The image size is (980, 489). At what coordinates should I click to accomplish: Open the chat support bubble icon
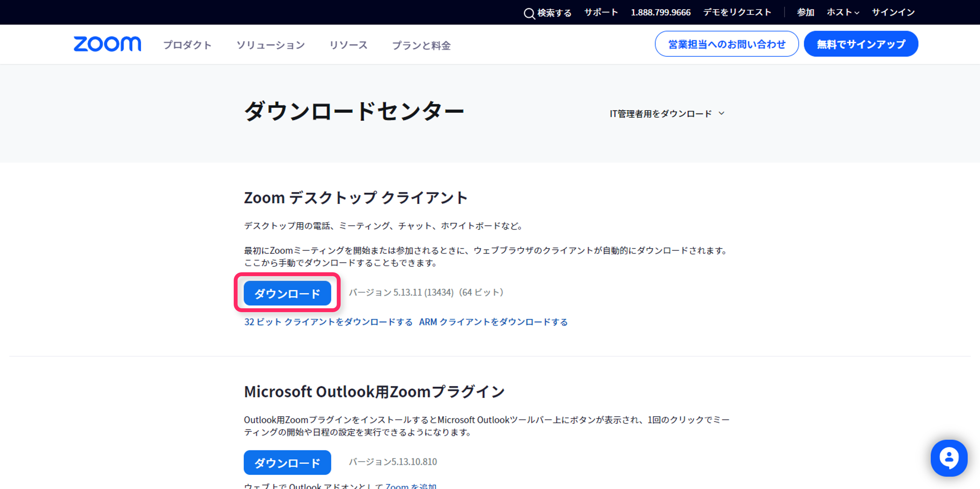[x=949, y=458]
